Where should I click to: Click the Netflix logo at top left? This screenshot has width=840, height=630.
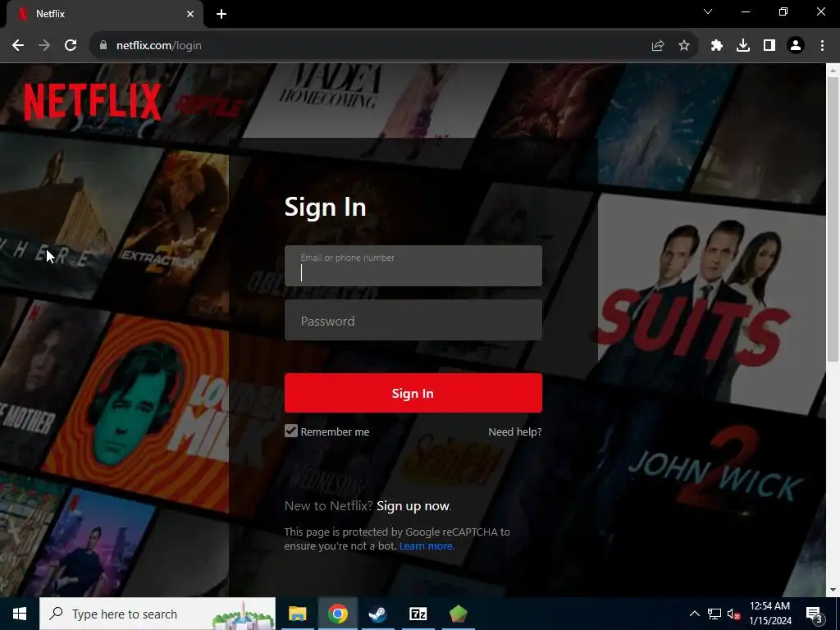(x=92, y=101)
